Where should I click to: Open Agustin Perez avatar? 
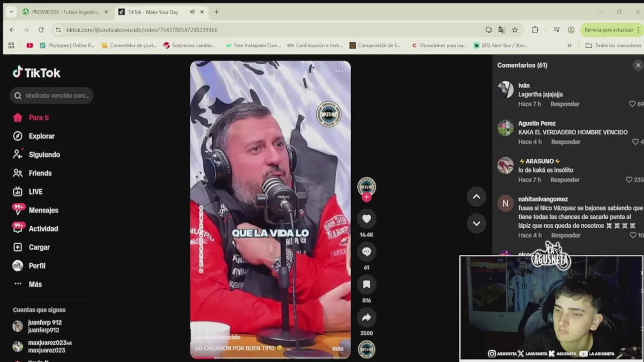505,128
